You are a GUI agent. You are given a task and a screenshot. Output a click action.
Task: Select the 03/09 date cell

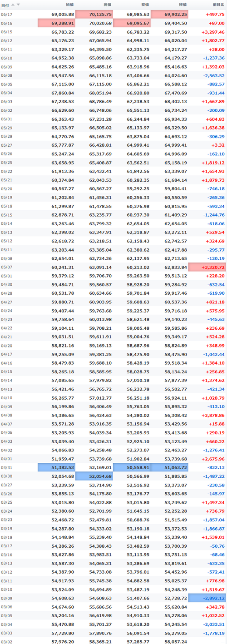7,598
